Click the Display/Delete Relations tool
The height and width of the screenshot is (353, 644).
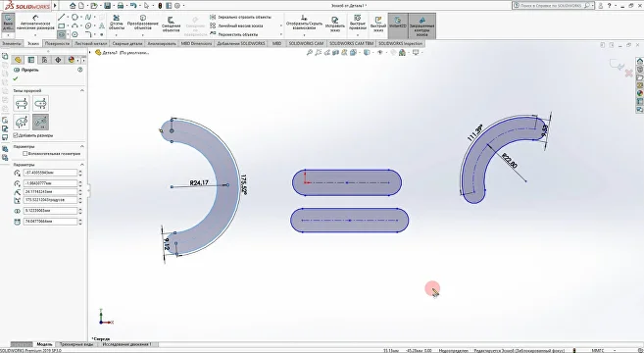[x=304, y=23]
